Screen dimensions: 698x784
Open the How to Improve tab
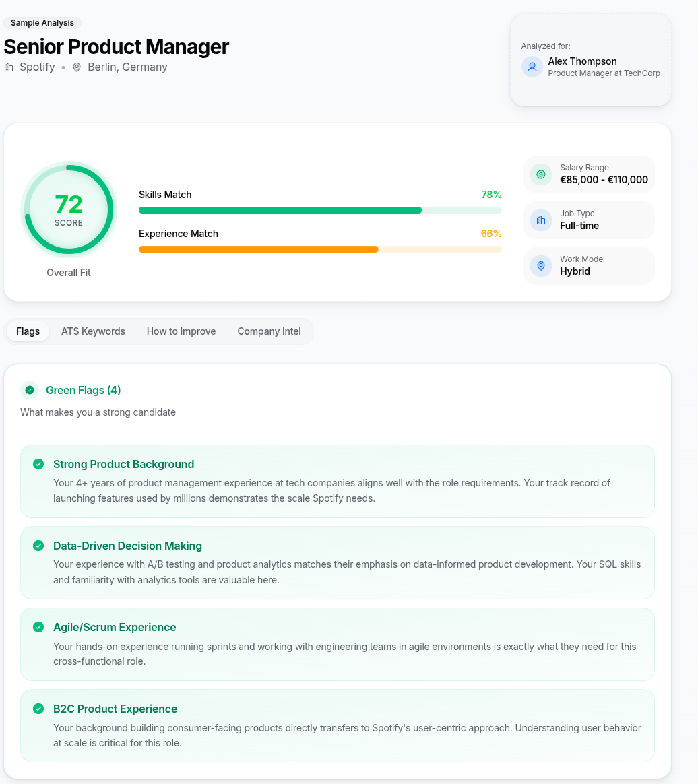181,331
